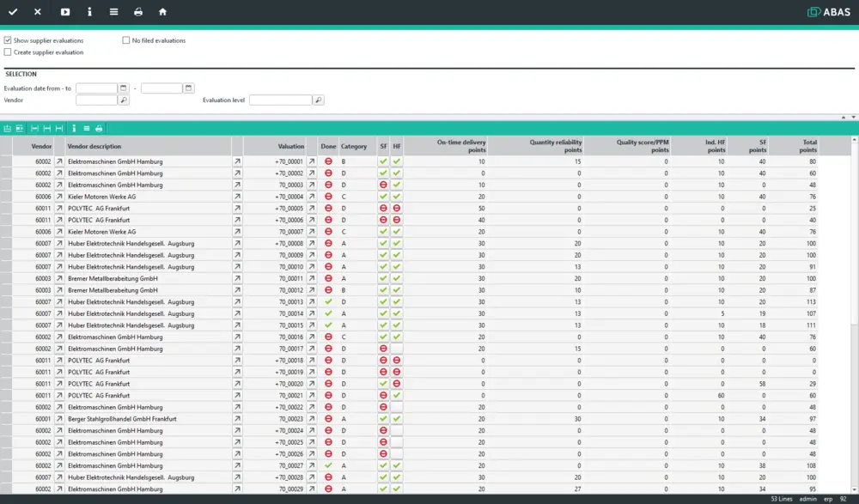Open valuation arrow for 70_00023
859x504 pixels.
[x=312, y=419]
